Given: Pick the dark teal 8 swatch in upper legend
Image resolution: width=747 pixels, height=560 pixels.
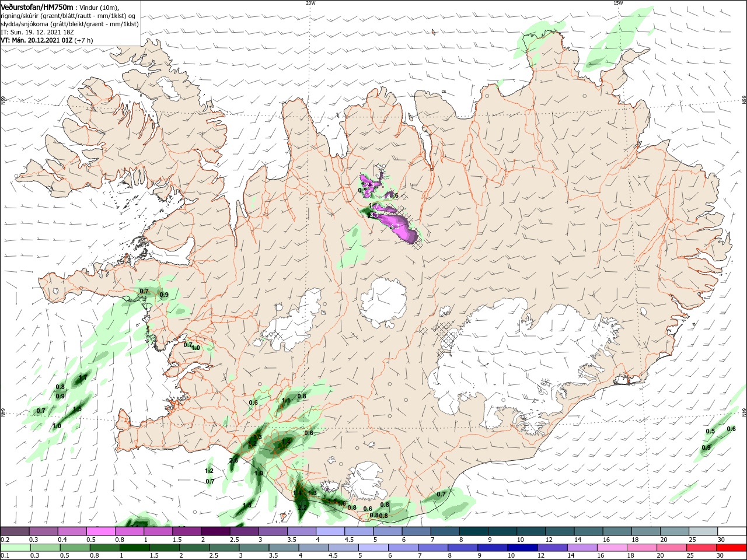Looking at the screenshot, I should click(474, 531).
